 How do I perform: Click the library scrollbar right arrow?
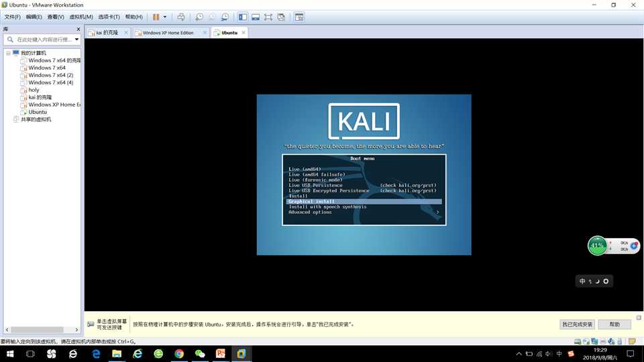pyautogui.click(x=76, y=330)
